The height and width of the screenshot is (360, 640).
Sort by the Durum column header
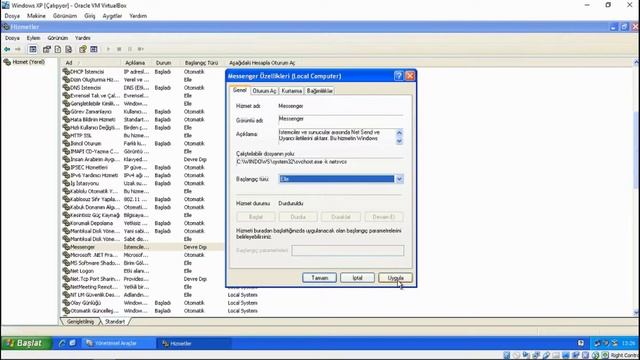(x=167, y=63)
